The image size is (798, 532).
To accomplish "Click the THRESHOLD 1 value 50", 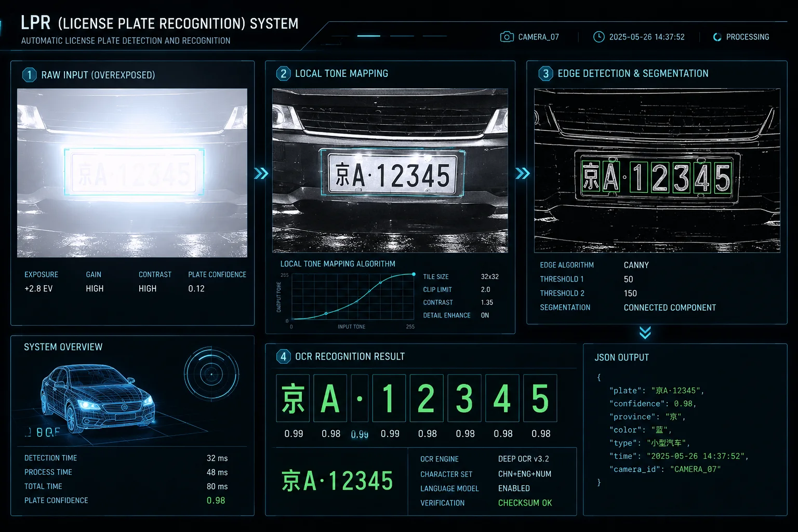I will click(628, 279).
